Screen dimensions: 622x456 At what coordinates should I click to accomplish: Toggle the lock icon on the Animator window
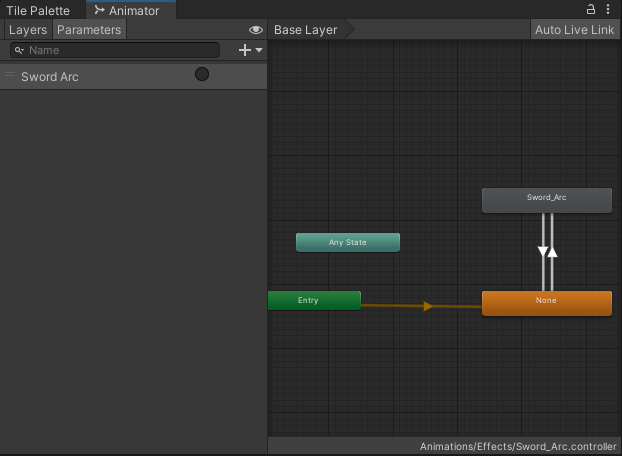591,9
